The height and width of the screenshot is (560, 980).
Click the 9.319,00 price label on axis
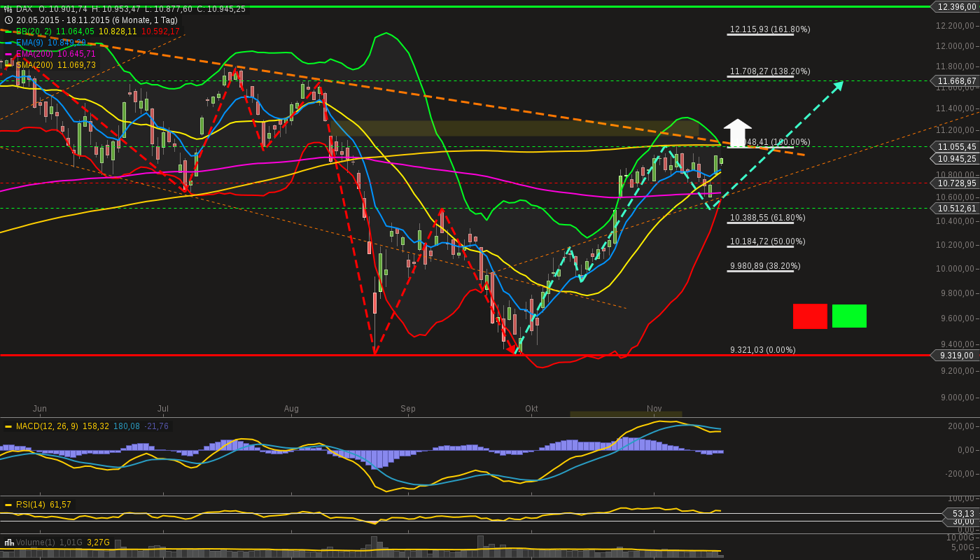tap(956, 356)
